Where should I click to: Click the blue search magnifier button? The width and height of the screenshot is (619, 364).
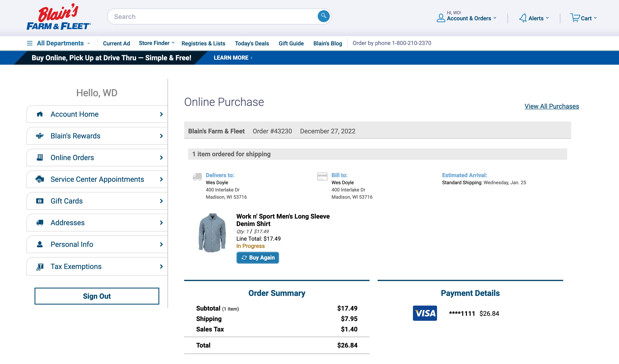pyautogui.click(x=324, y=16)
